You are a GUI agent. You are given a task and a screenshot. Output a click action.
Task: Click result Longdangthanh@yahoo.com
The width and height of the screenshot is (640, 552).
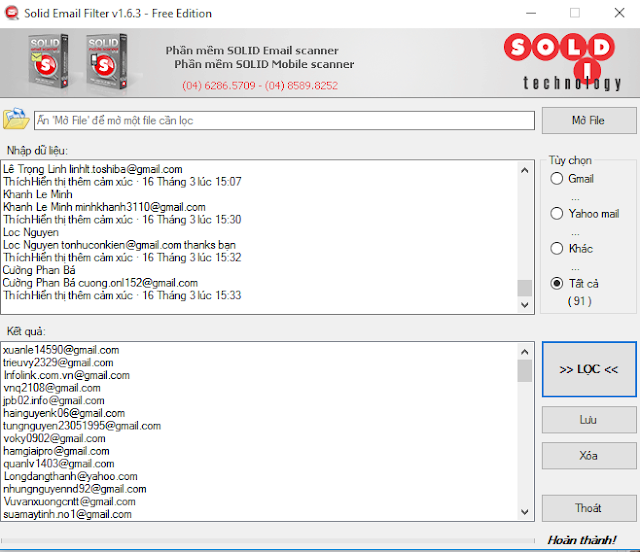pos(71,476)
